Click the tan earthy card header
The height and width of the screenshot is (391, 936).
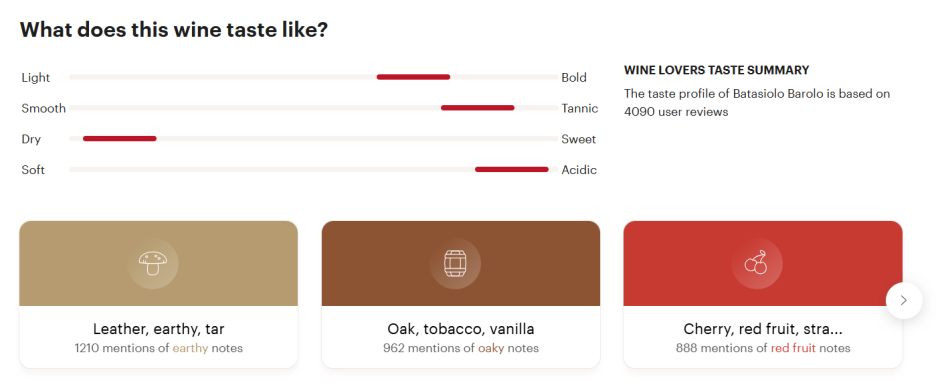[159, 264]
